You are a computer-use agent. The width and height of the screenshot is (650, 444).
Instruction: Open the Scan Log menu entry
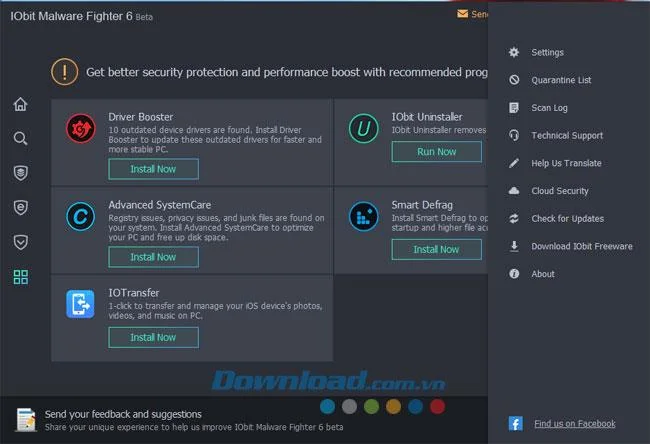click(x=549, y=108)
